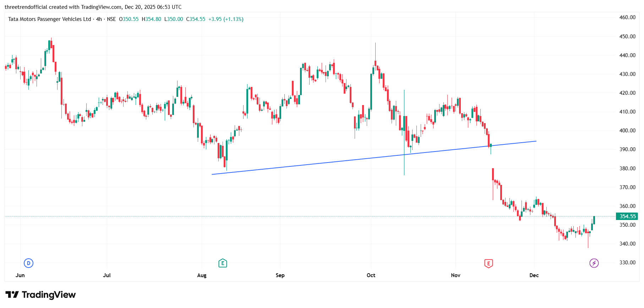Click the 450.00 price axis label
644x308 pixels.
click(627, 37)
